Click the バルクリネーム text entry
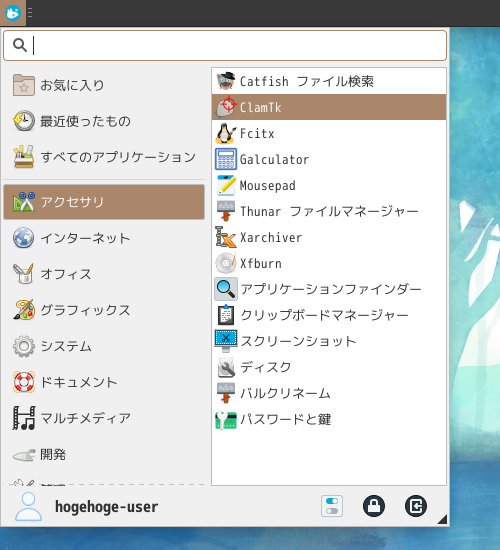The image size is (500, 550). tap(285, 393)
